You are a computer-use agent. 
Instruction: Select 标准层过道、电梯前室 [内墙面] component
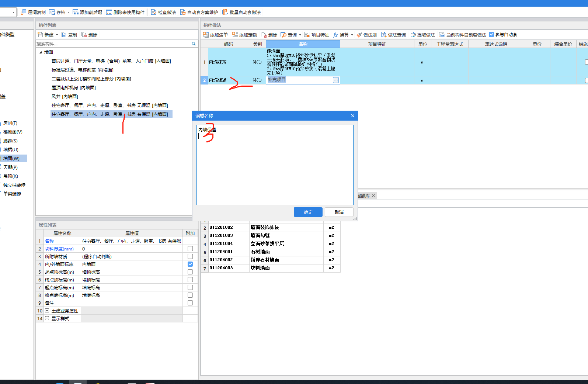pos(83,70)
